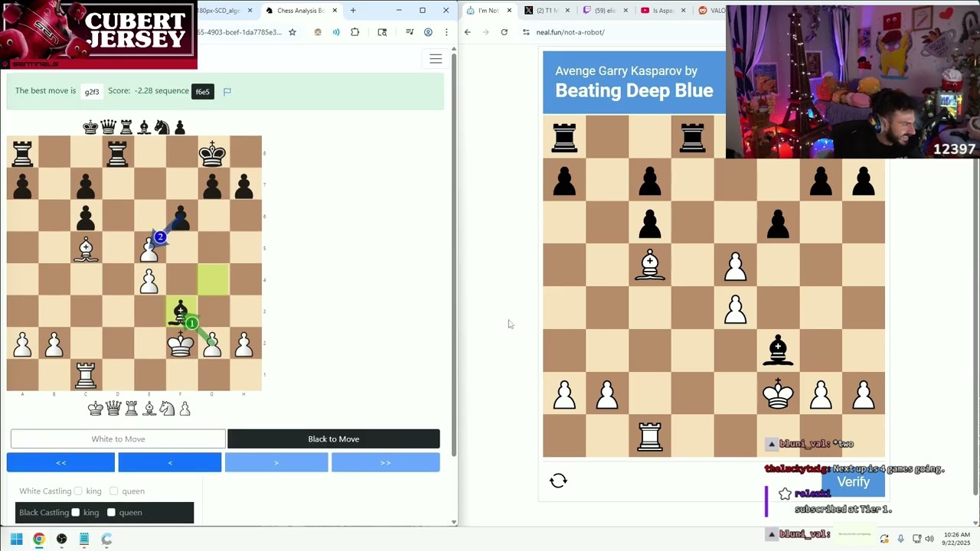This screenshot has height=551, width=980.
Task: Click the reset board icon below Deep Blue board
Action: (558, 481)
